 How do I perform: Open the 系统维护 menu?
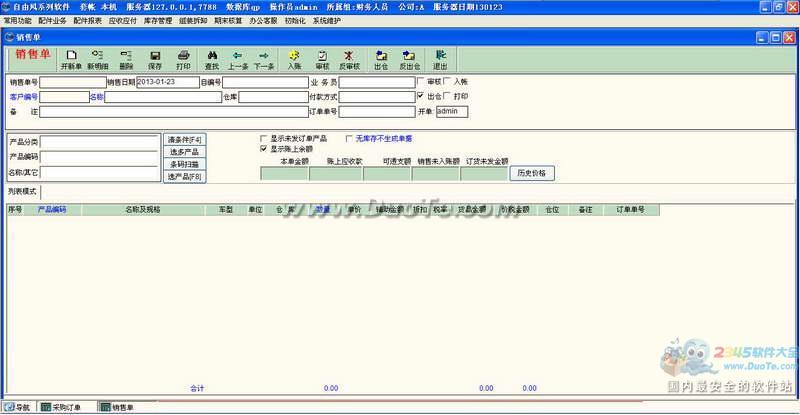pos(327,21)
